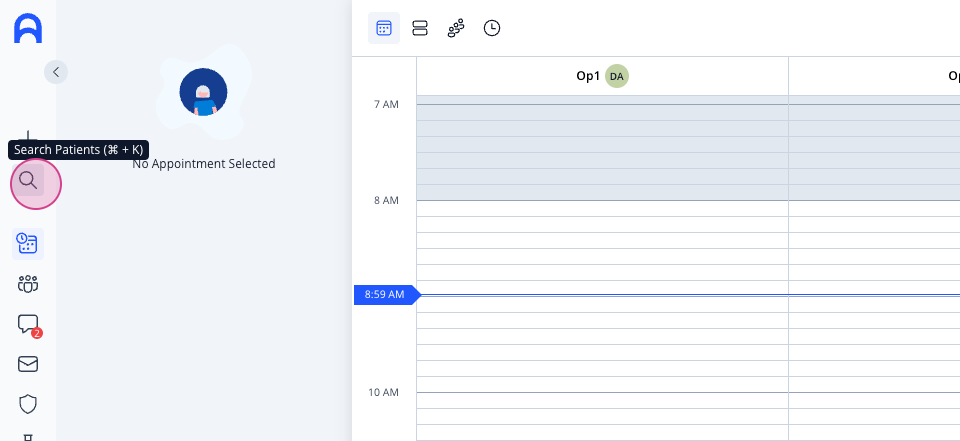960x441 pixels.
Task: Open the mail envelope sidebar icon
Action: coord(28,364)
